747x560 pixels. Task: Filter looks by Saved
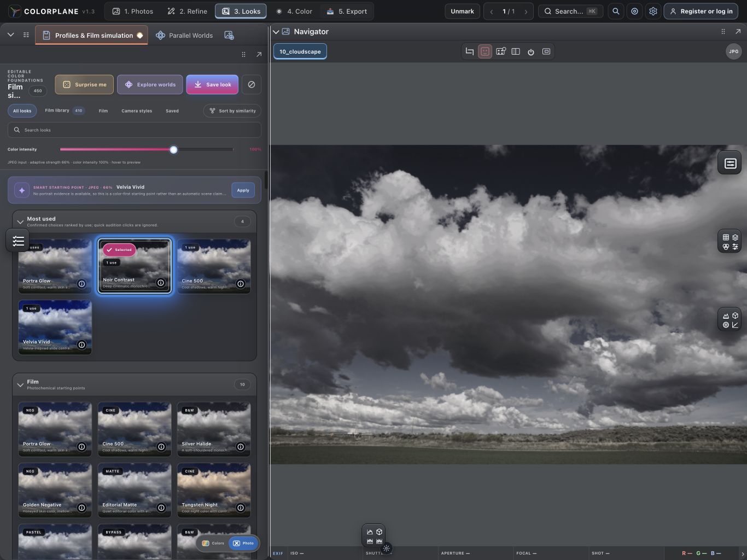(x=172, y=111)
